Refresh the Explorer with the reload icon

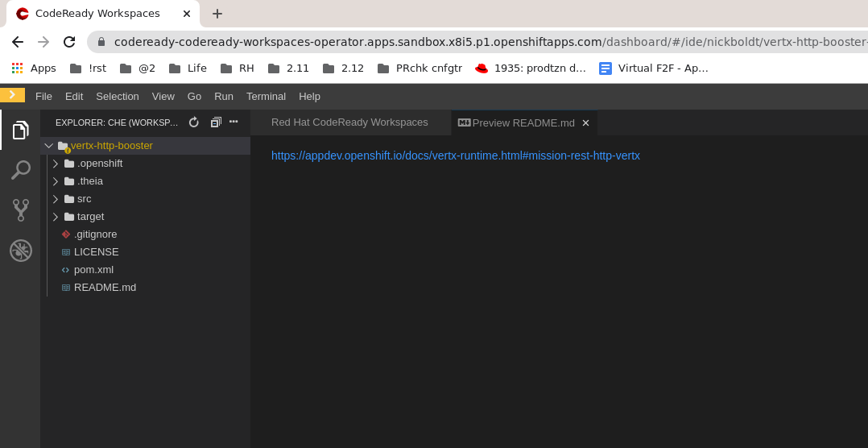click(x=194, y=122)
